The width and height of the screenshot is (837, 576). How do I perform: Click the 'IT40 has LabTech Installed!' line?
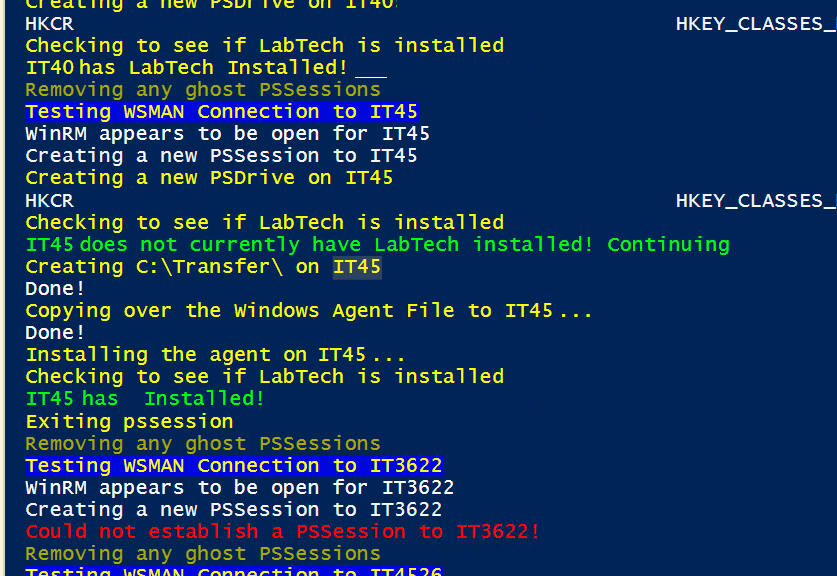186,68
